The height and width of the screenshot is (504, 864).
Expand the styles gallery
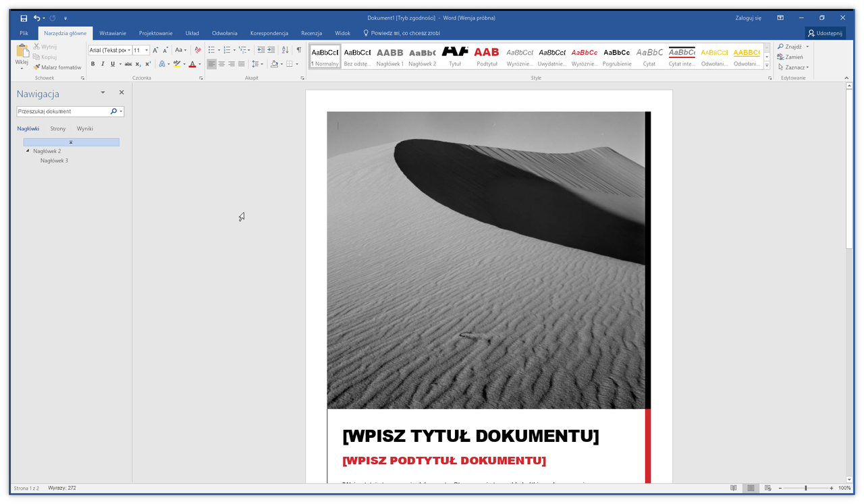tap(767, 65)
